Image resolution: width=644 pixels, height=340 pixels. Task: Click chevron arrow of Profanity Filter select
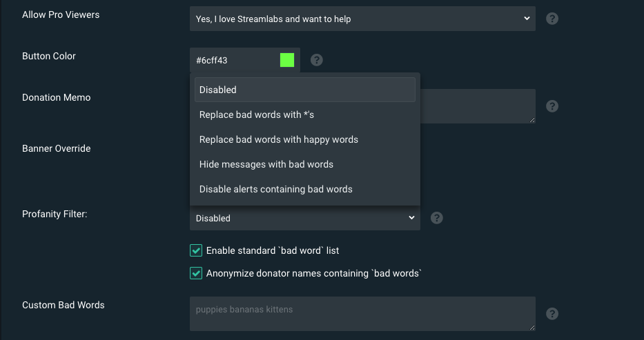tap(411, 218)
